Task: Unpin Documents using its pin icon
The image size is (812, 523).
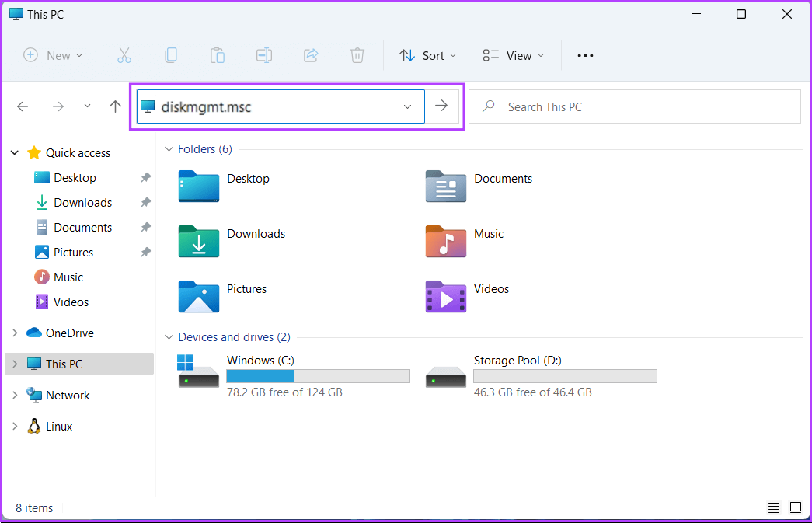Action: point(145,228)
